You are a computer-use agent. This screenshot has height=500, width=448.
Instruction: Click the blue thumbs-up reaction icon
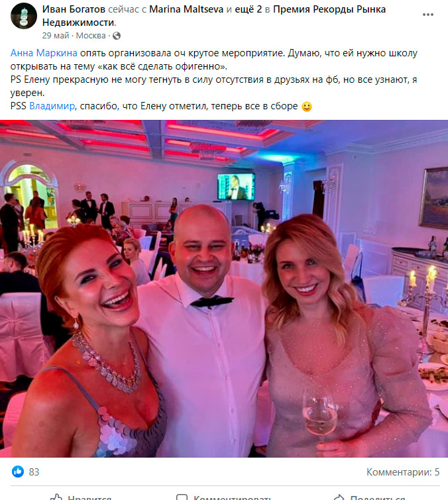click(x=18, y=472)
